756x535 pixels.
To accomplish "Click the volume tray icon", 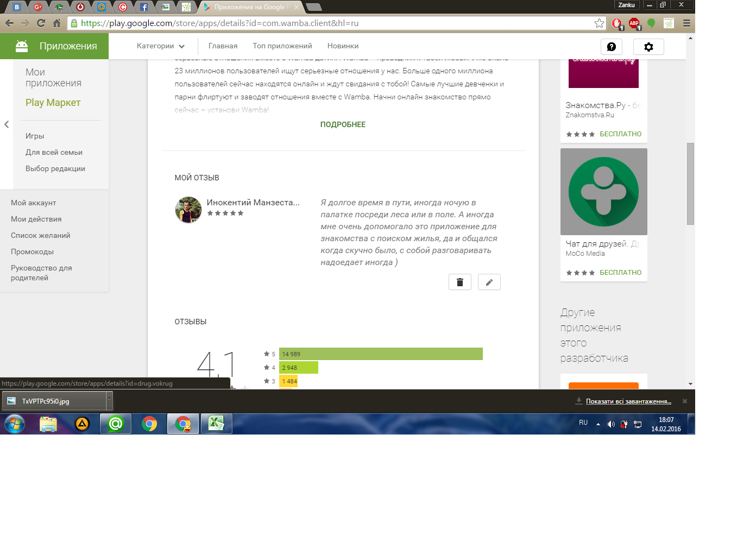I will (x=611, y=424).
